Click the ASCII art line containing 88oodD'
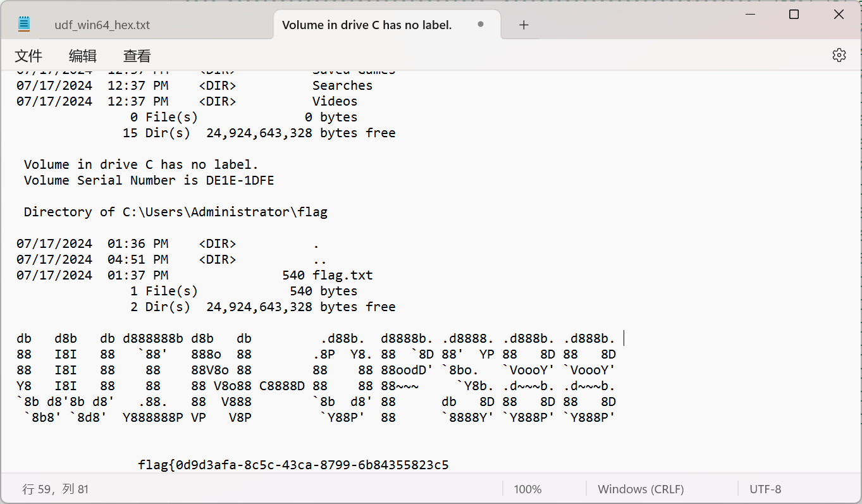Viewport: 862px width, 504px height. pos(316,370)
